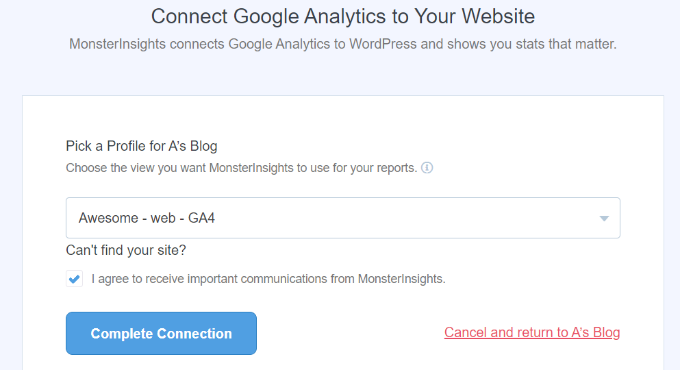
Task: Follow the Cancel and return to A's Blog link
Action: (532, 332)
